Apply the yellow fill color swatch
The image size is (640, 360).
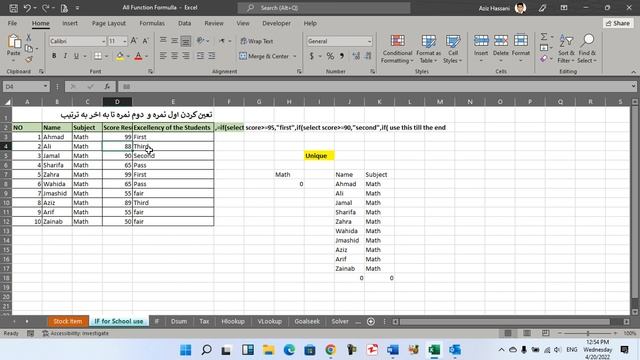click(120, 56)
